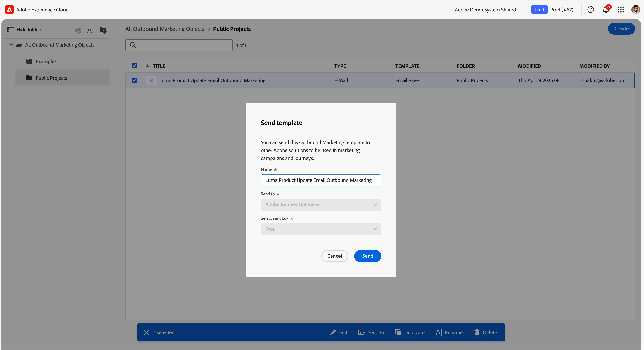This screenshot has height=350, width=644.
Task: Click Duplicate in the selection bar
Action: (x=410, y=332)
